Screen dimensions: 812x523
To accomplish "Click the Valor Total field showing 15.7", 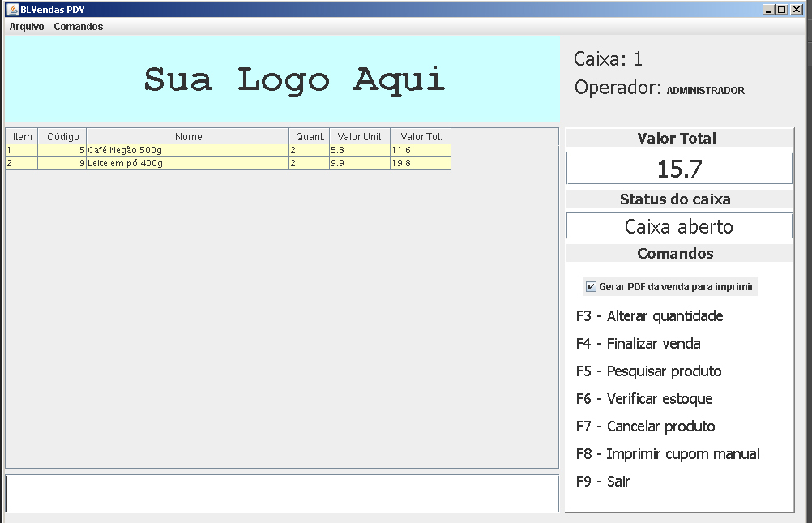I will pyautogui.click(x=679, y=168).
